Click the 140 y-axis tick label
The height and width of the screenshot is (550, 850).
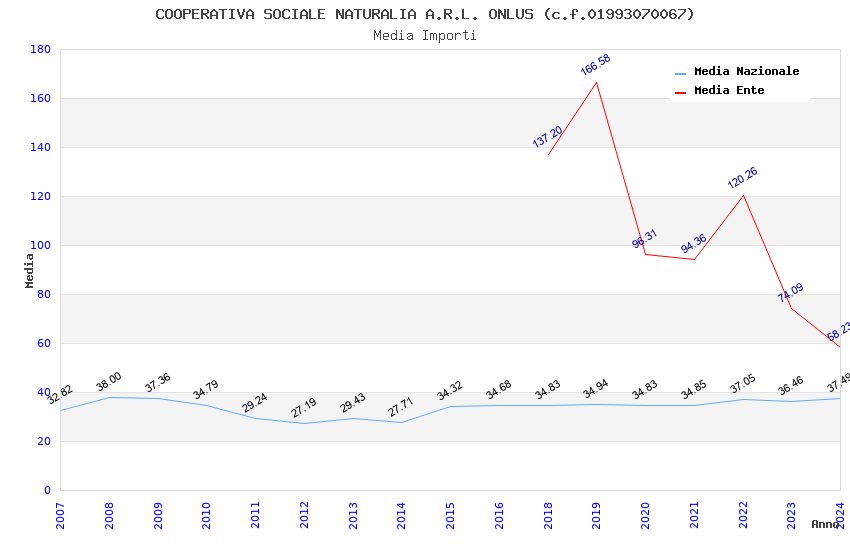click(x=40, y=147)
